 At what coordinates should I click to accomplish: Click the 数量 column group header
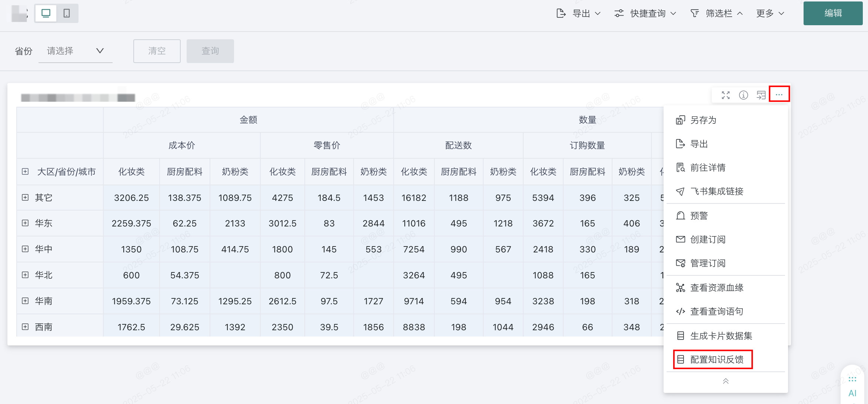588,120
